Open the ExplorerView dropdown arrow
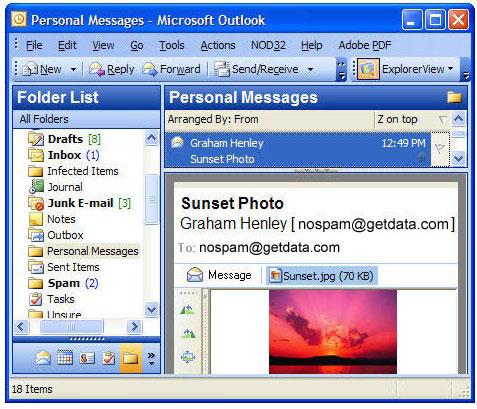This screenshot has width=477, height=409. point(450,69)
